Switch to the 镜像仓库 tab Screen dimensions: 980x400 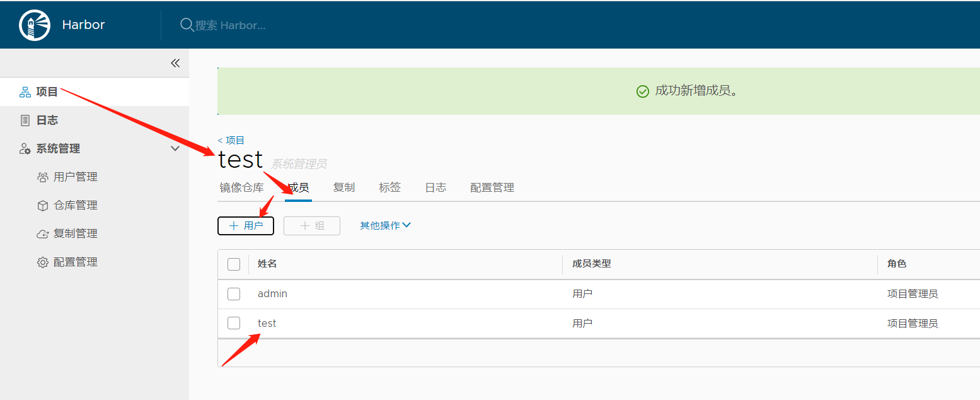242,187
